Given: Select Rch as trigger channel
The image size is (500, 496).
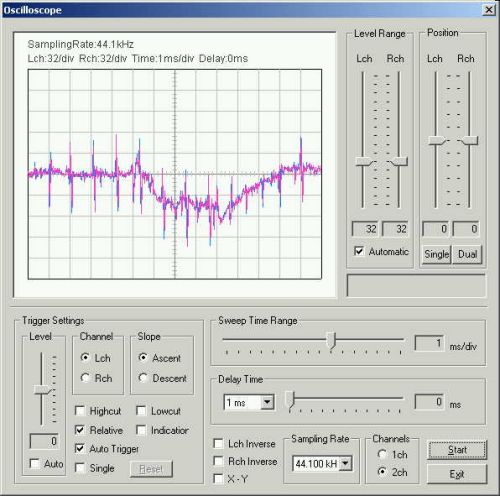Looking at the screenshot, I should 85,378.
